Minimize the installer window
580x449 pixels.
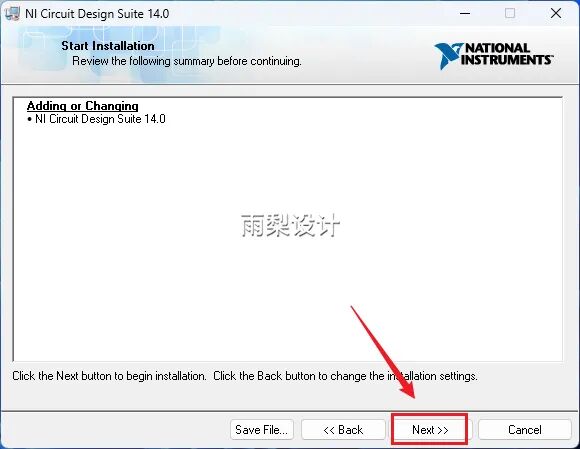pyautogui.click(x=465, y=14)
